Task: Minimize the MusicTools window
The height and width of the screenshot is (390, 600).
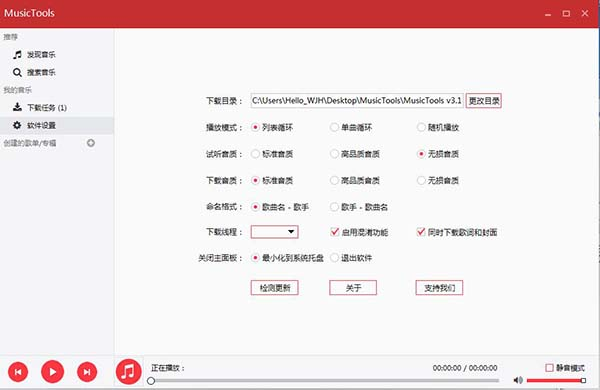Action: point(548,14)
